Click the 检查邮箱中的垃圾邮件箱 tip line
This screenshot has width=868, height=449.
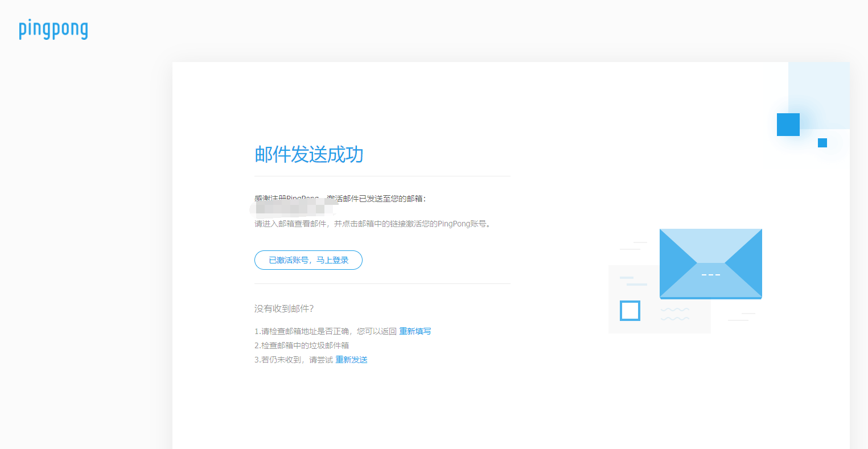(302, 345)
